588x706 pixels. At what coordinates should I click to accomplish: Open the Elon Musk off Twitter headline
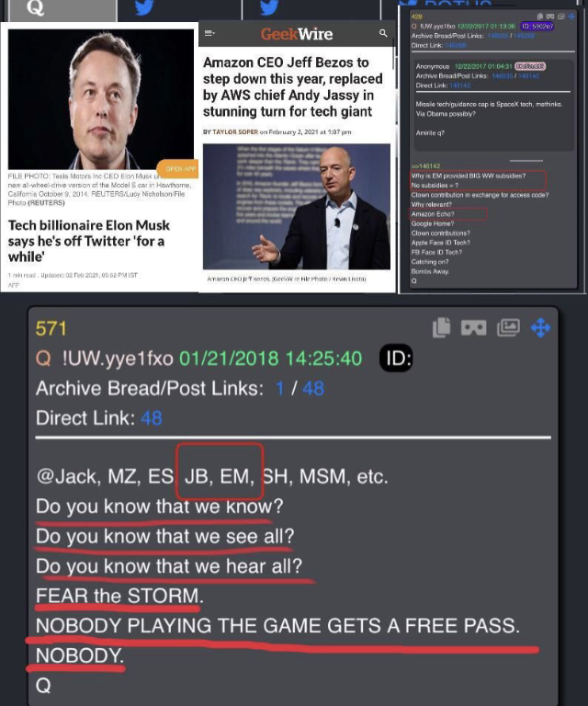88,241
